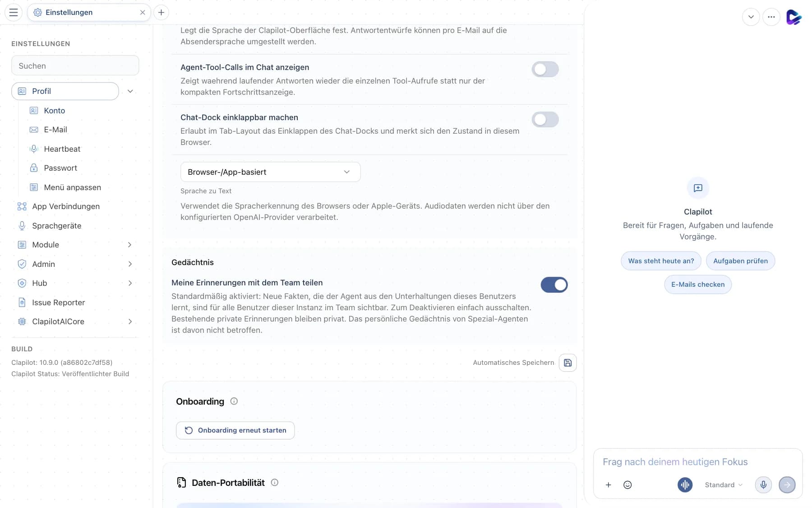This screenshot has width=812, height=508.
Task: Click the Daten-Portabilität file icon
Action: [x=181, y=483]
